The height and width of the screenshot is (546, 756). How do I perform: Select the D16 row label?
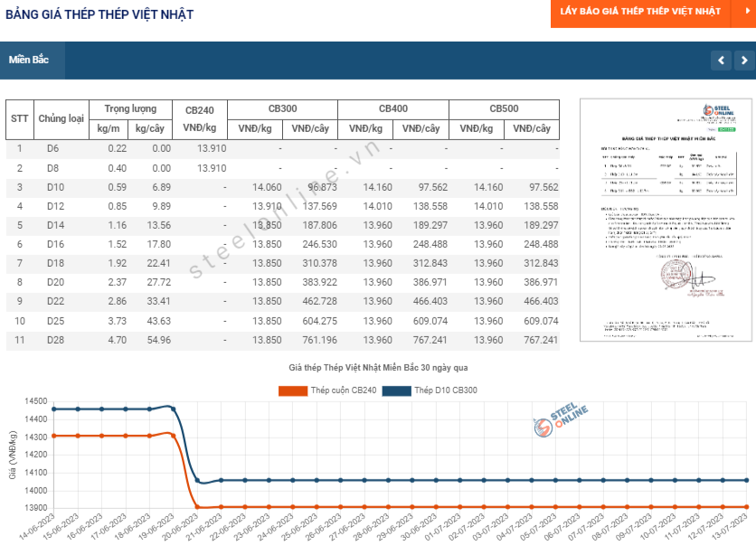click(x=55, y=244)
